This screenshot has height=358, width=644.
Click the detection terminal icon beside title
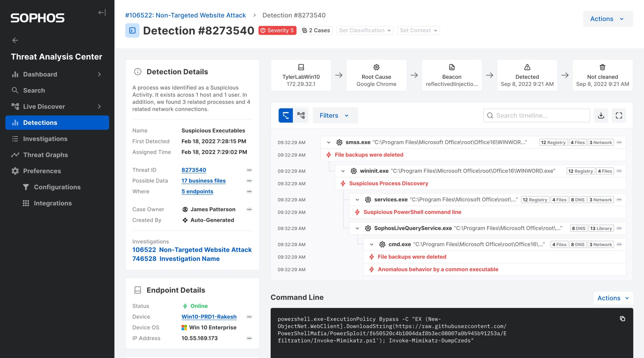pos(132,31)
